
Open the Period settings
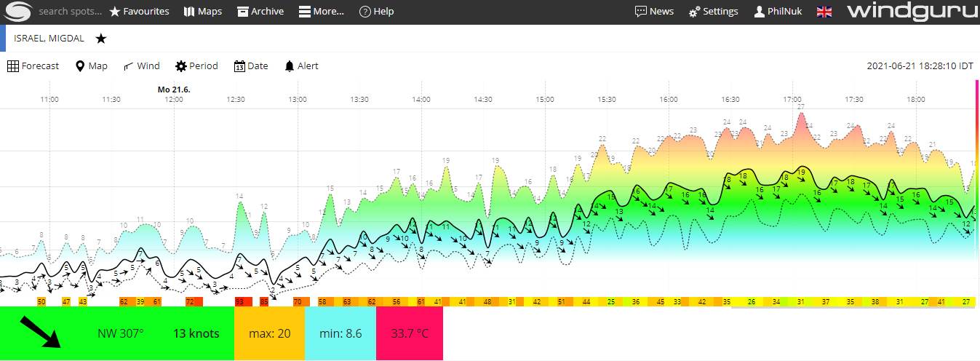[x=196, y=66]
